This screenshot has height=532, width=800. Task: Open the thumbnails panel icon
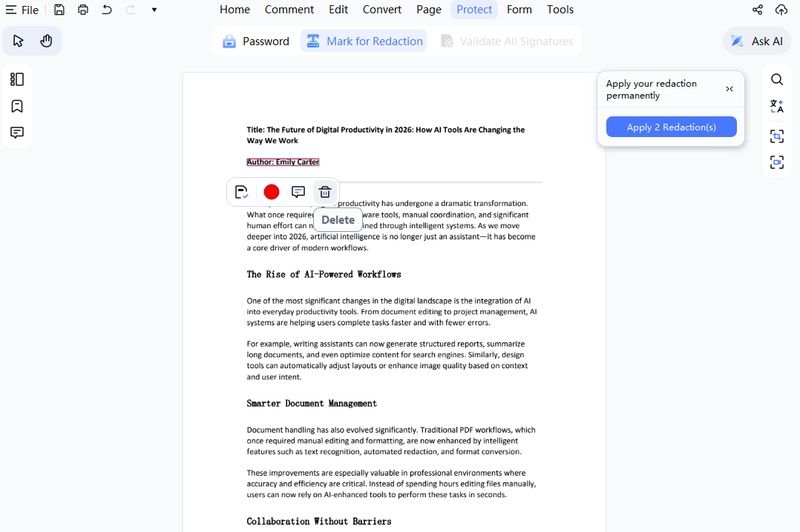click(17, 80)
